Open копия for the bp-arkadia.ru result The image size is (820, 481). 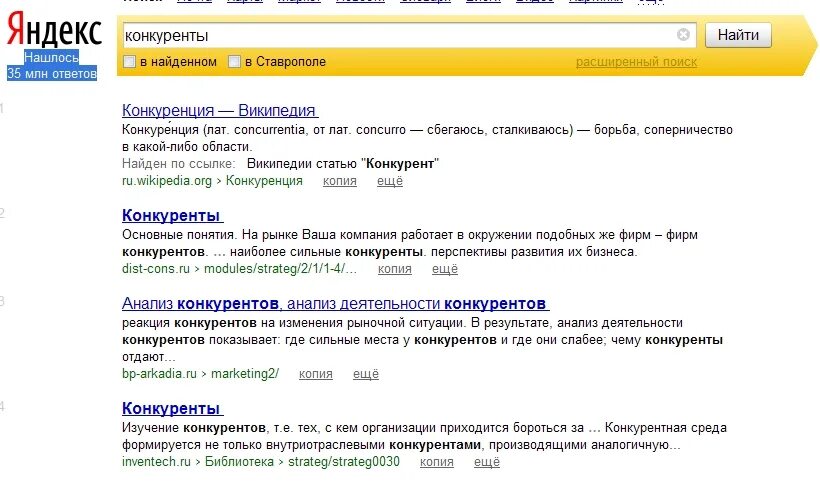[315, 374]
